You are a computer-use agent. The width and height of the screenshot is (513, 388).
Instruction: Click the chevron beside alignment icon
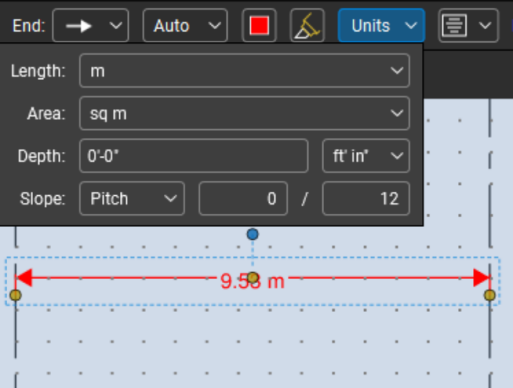(485, 26)
